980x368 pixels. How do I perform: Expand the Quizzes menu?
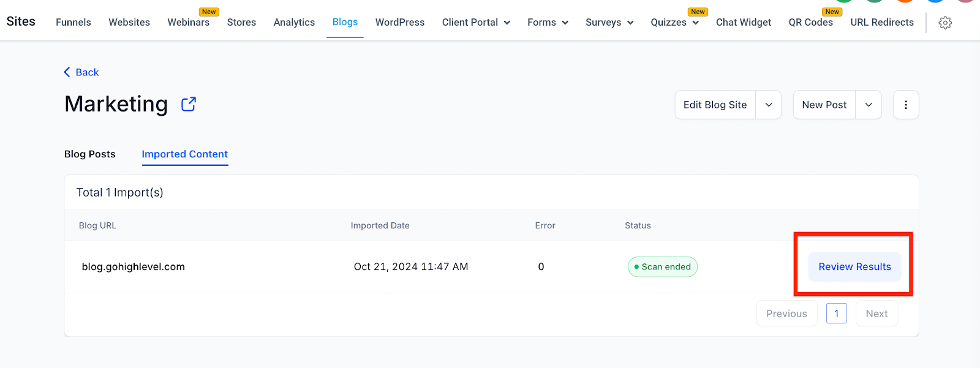click(x=674, y=22)
